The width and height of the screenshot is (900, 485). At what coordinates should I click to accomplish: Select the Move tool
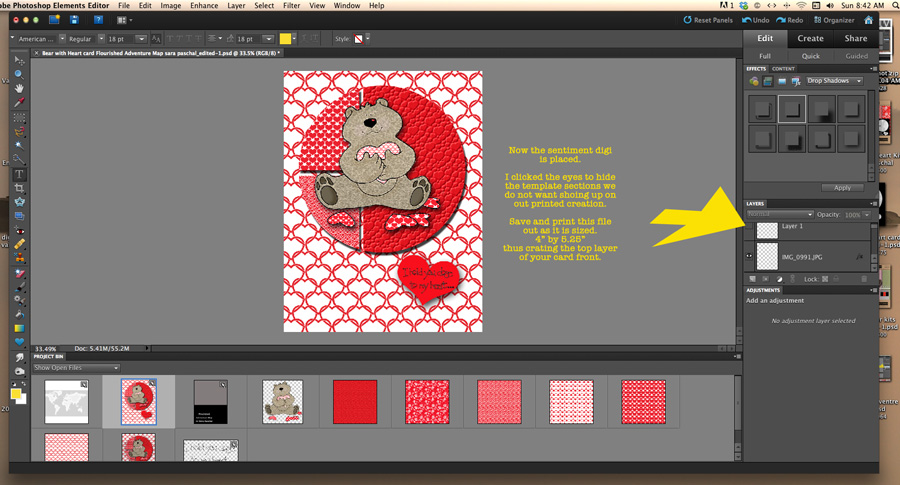point(19,60)
